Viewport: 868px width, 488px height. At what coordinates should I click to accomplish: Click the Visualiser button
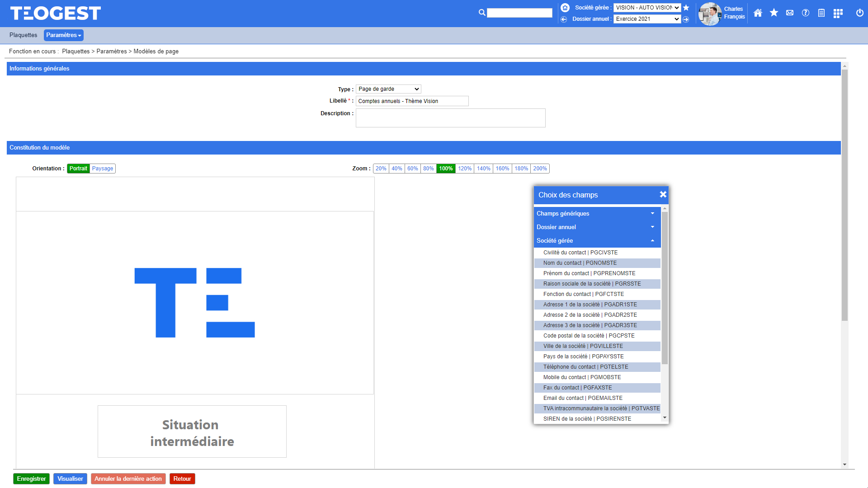[x=70, y=479]
